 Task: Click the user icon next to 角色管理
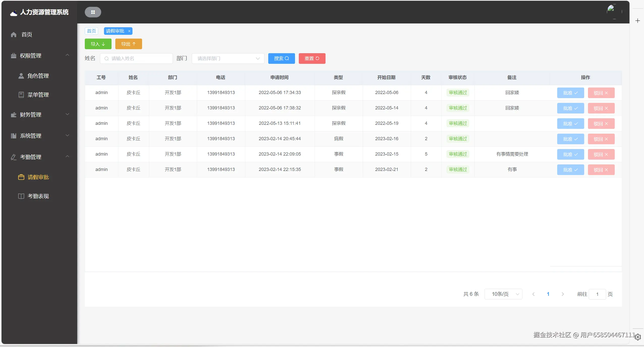(x=21, y=76)
